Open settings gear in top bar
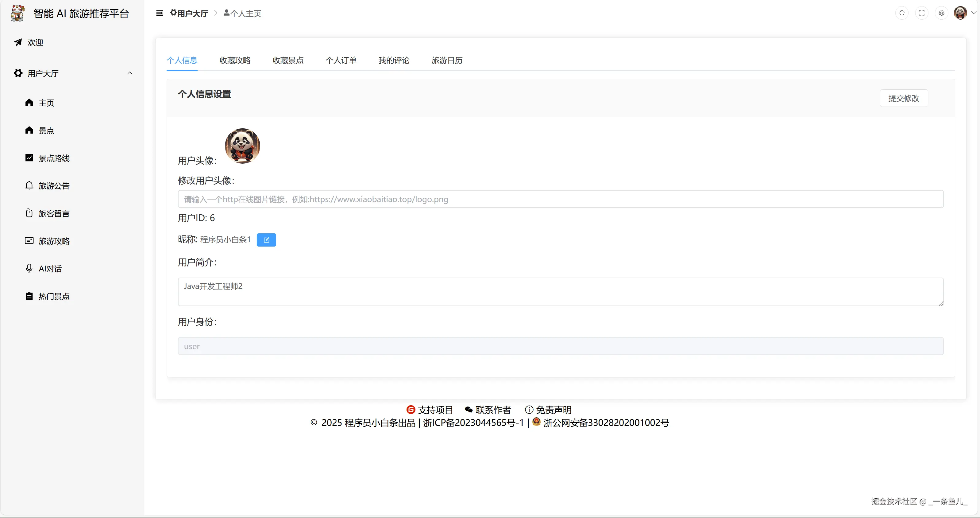 941,13
